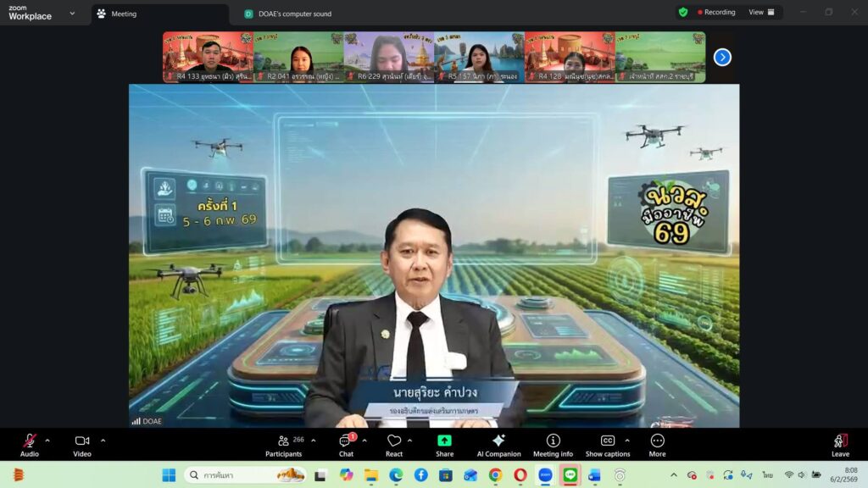Open the Chat panel icon
Viewport: 868px width, 488px height.
(346, 441)
